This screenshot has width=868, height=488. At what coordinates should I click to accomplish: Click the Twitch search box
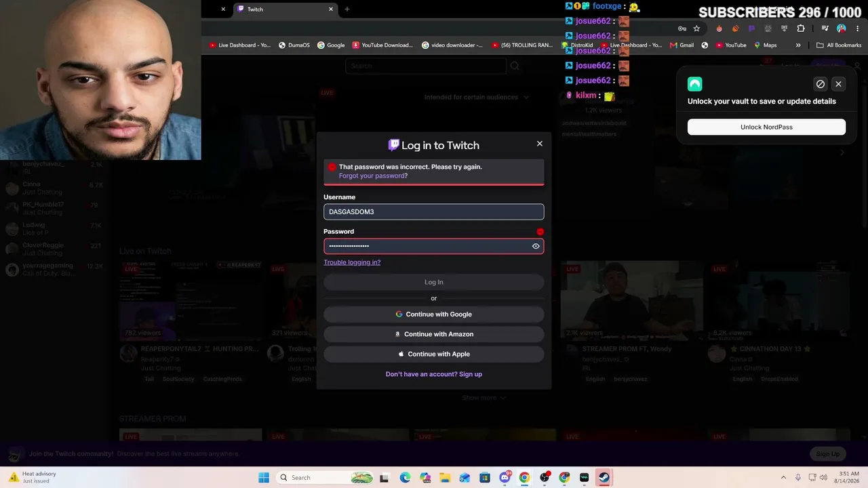(426, 66)
